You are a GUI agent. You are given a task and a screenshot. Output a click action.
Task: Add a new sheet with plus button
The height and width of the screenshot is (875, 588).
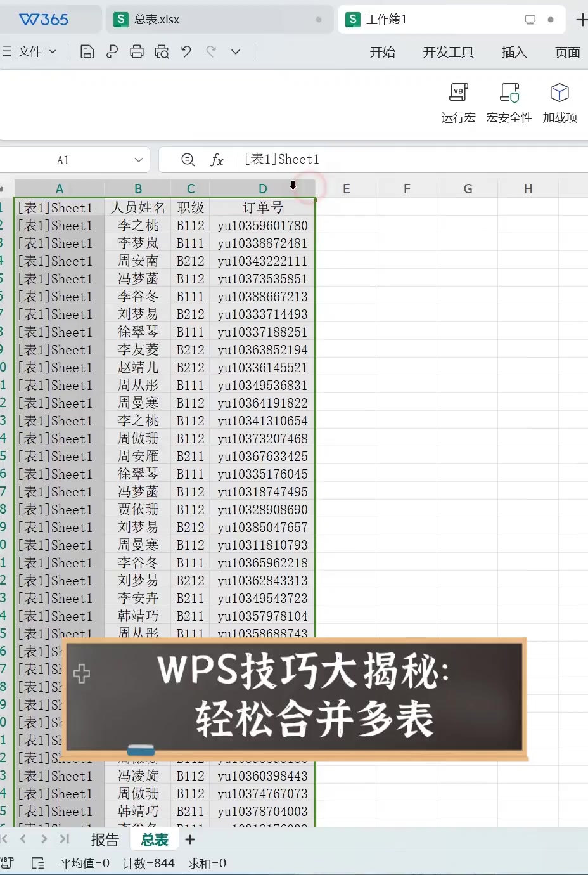pyautogui.click(x=190, y=839)
